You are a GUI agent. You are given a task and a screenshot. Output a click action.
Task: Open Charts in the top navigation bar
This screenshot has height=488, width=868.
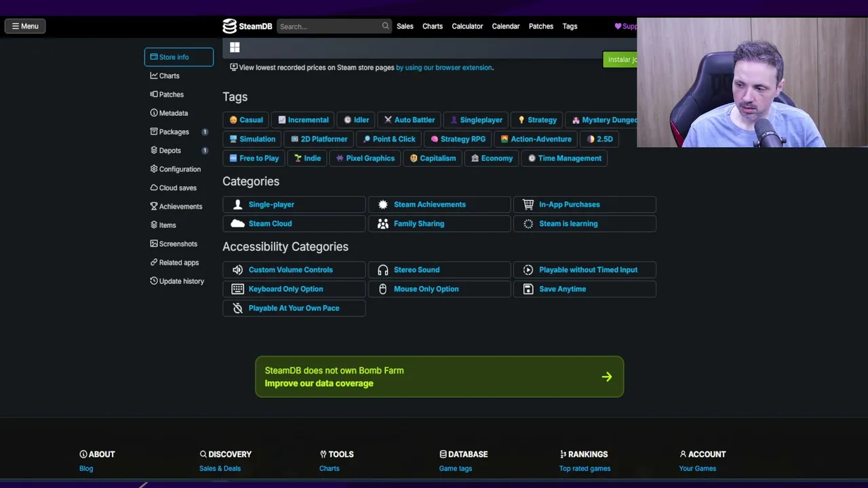click(433, 26)
